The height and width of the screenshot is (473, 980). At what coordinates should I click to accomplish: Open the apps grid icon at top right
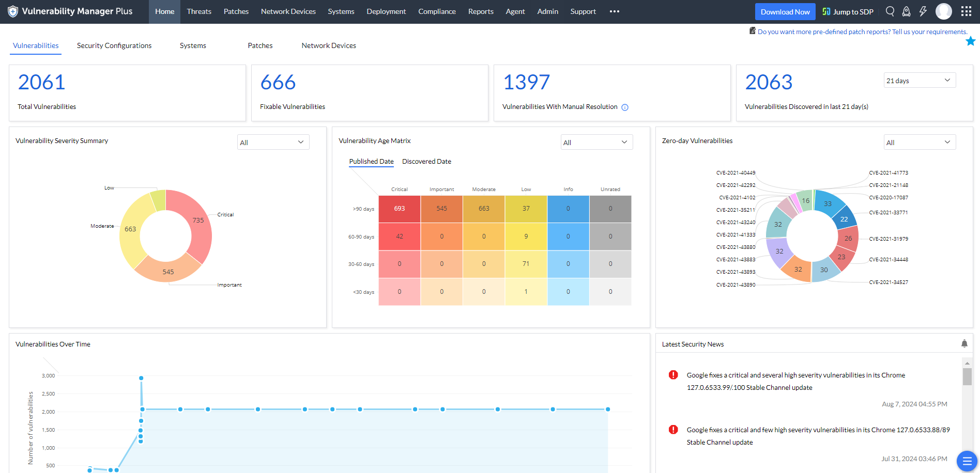click(966, 11)
